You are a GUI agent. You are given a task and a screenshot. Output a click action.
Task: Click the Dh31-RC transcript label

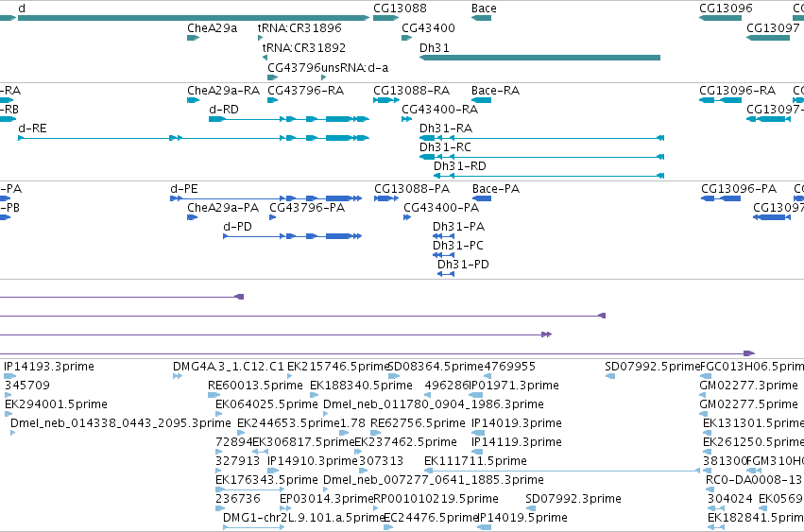coord(445,147)
